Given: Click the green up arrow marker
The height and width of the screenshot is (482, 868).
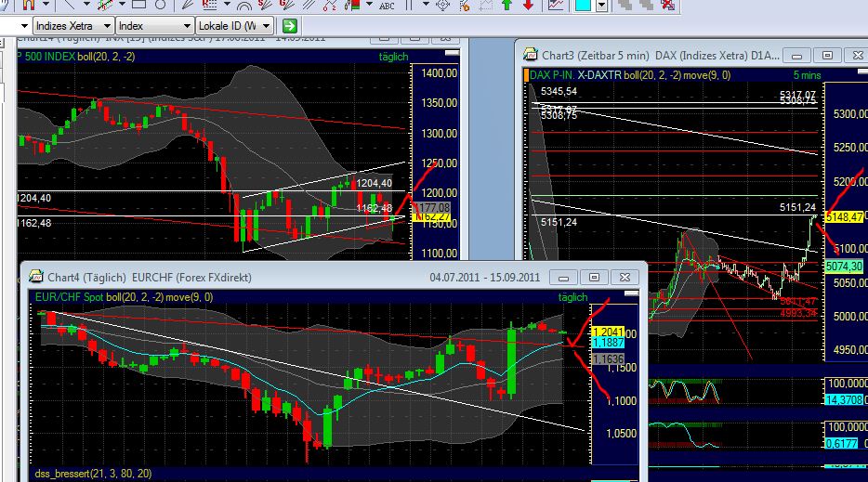Looking at the screenshot, I should click(x=506, y=5).
